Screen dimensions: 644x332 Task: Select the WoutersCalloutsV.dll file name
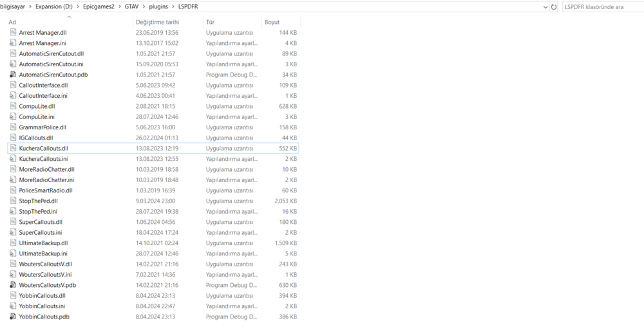tap(46, 264)
